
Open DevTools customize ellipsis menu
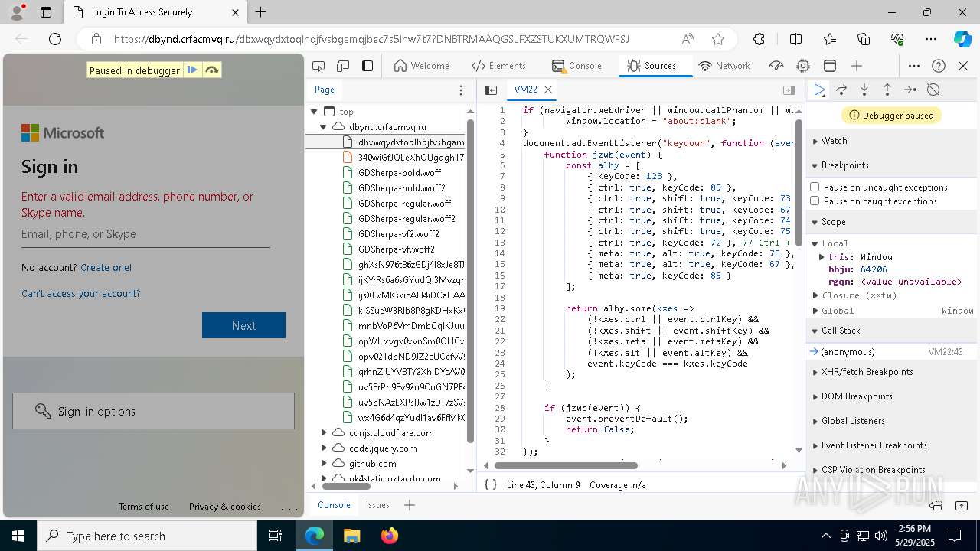[914, 66]
